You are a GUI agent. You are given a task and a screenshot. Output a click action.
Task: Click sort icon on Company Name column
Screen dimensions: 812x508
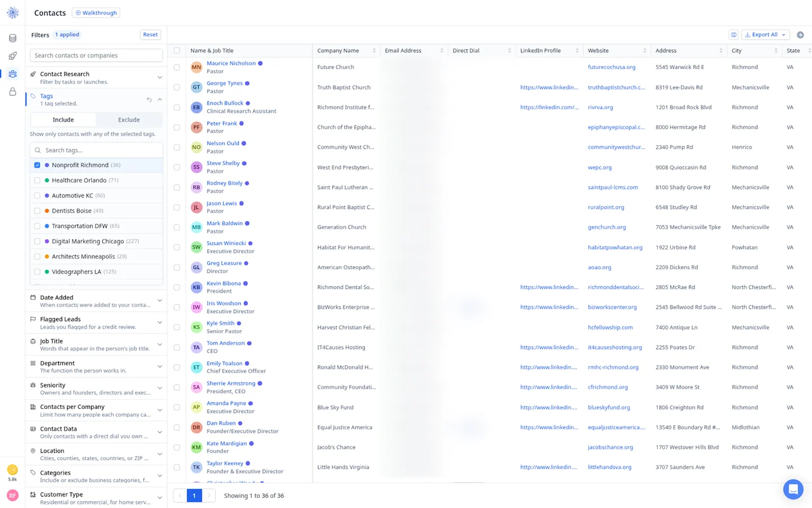pos(374,51)
